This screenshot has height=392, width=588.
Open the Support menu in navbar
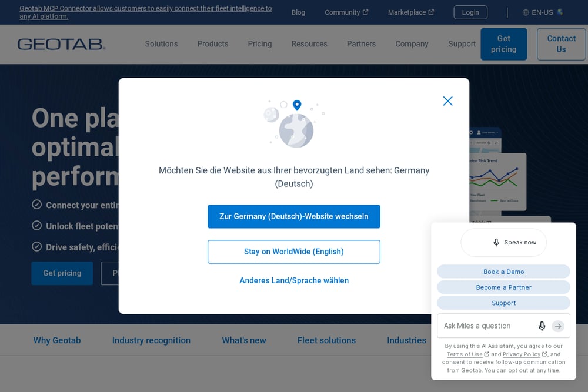[x=462, y=44]
